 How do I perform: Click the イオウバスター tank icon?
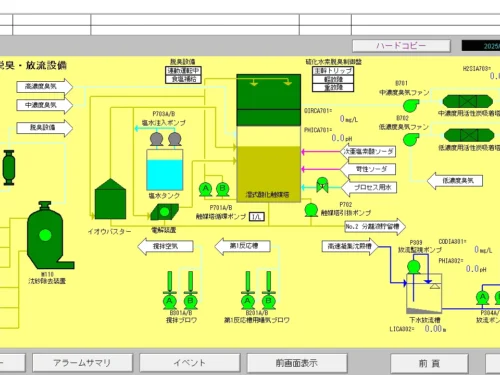[x=110, y=199]
